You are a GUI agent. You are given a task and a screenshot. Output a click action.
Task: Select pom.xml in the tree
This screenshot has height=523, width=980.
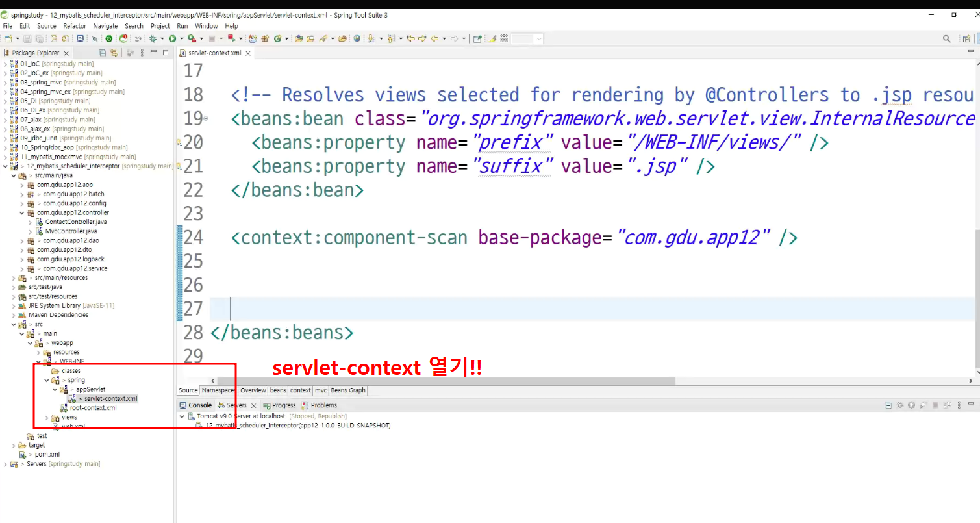pyautogui.click(x=47, y=455)
